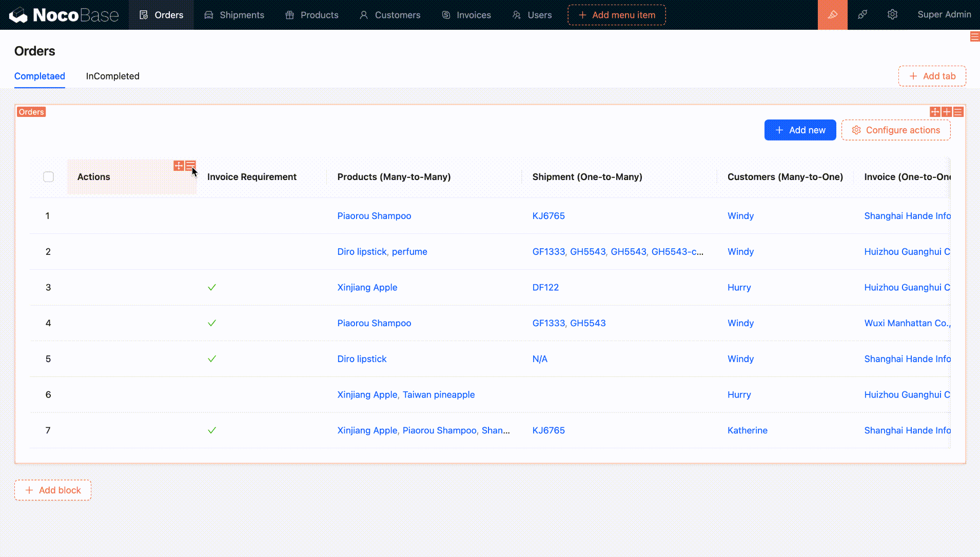Click the Add tab button

[932, 76]
